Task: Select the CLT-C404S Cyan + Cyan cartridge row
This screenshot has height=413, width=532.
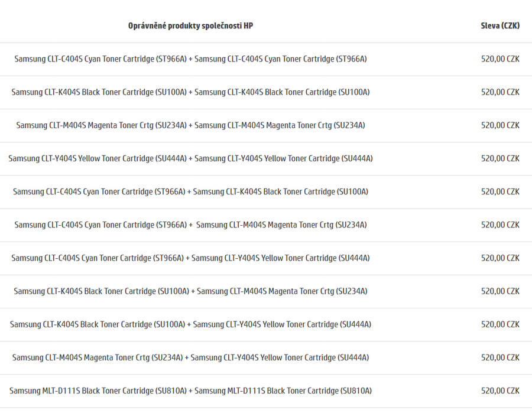Action: click(266, 59)
